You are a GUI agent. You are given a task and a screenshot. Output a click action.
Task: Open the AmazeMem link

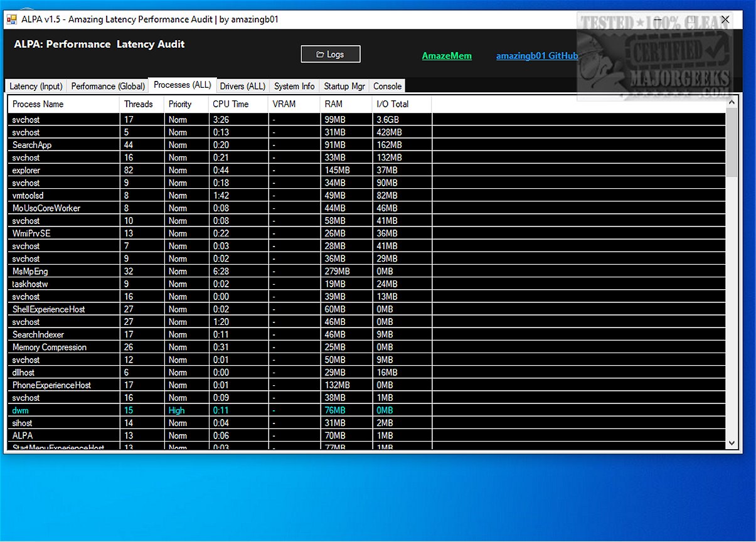coord(447,56)
